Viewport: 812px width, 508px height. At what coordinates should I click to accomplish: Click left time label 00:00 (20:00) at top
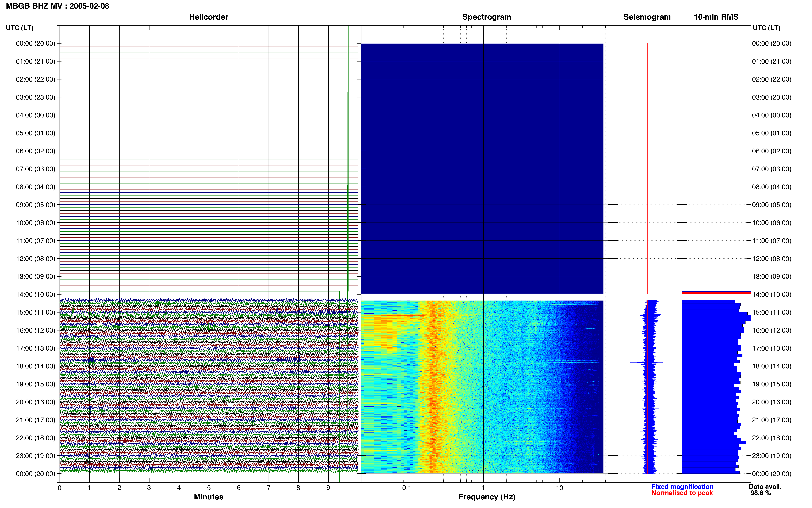coord(36,43)
